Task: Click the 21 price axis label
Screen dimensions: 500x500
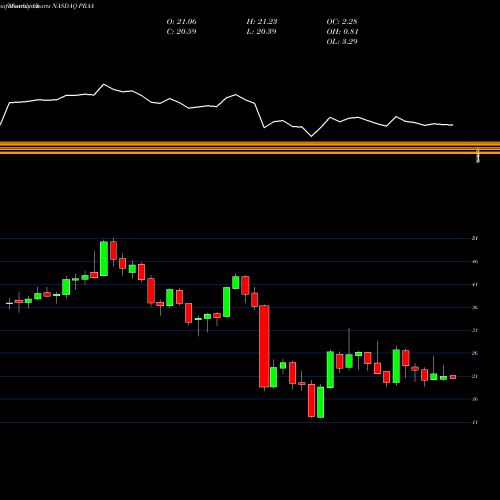Action: point(475,376)
